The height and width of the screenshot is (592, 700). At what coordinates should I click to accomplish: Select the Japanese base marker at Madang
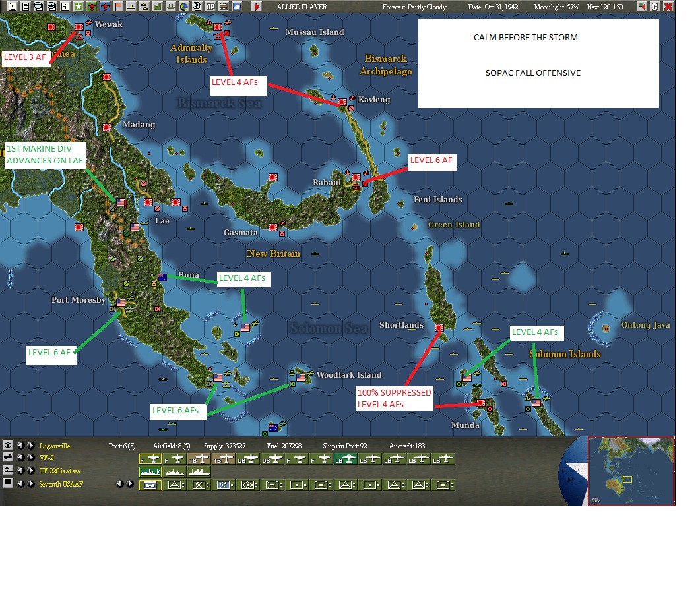click(107, 127)
